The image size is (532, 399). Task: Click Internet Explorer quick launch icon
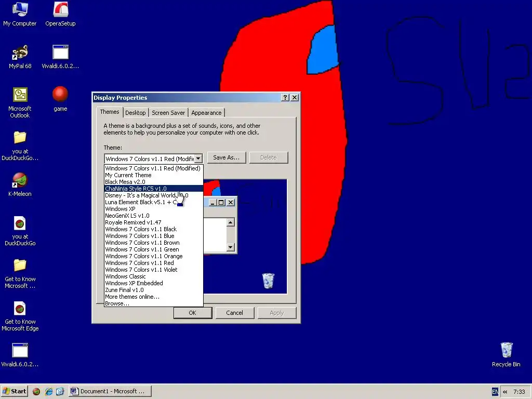point(48,391)
